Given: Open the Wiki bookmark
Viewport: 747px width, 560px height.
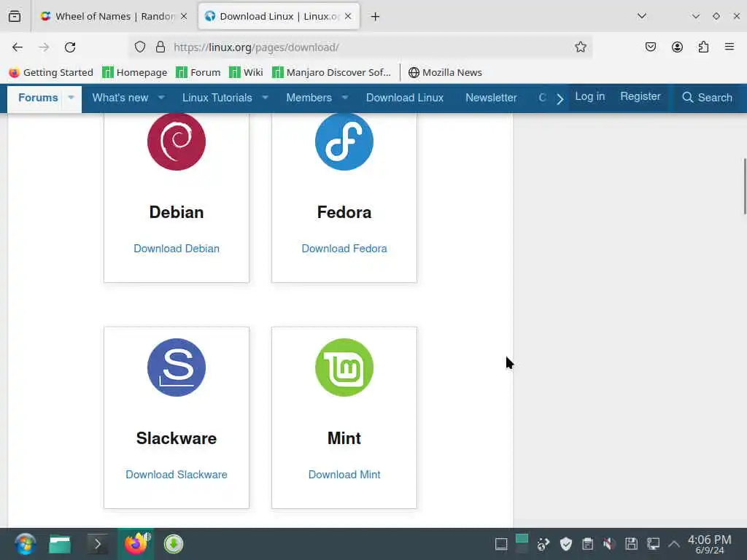Looking at the screenshot, I should click(x=246, y=72).
